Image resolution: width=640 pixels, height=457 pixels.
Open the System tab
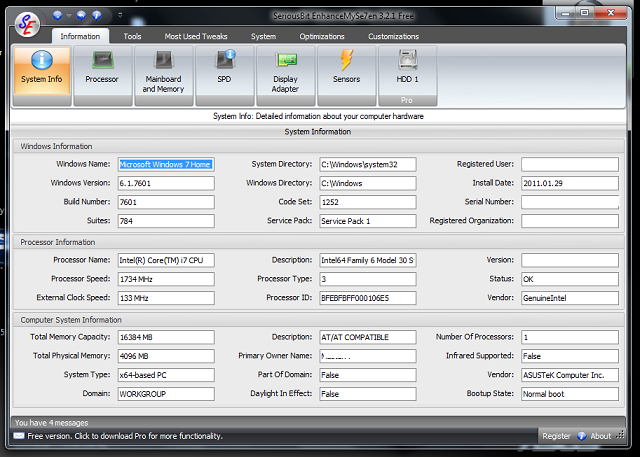point(263,36)
